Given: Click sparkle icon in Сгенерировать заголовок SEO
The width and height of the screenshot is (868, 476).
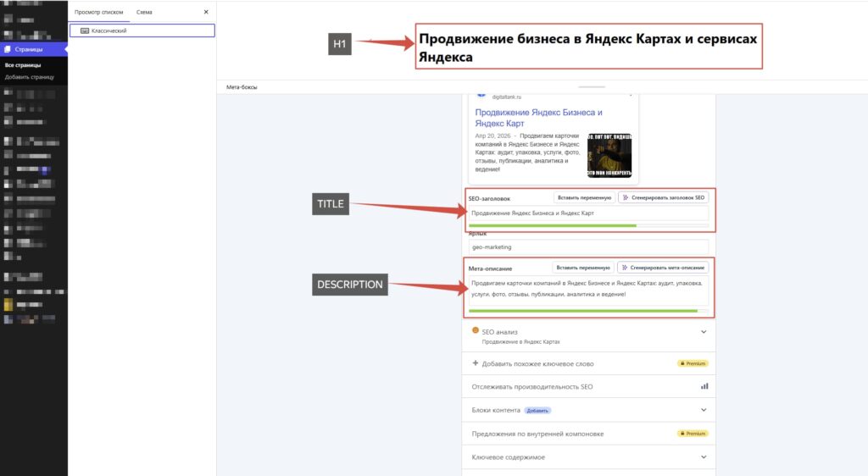Looking at the screenshot, I should pos(626,197).
